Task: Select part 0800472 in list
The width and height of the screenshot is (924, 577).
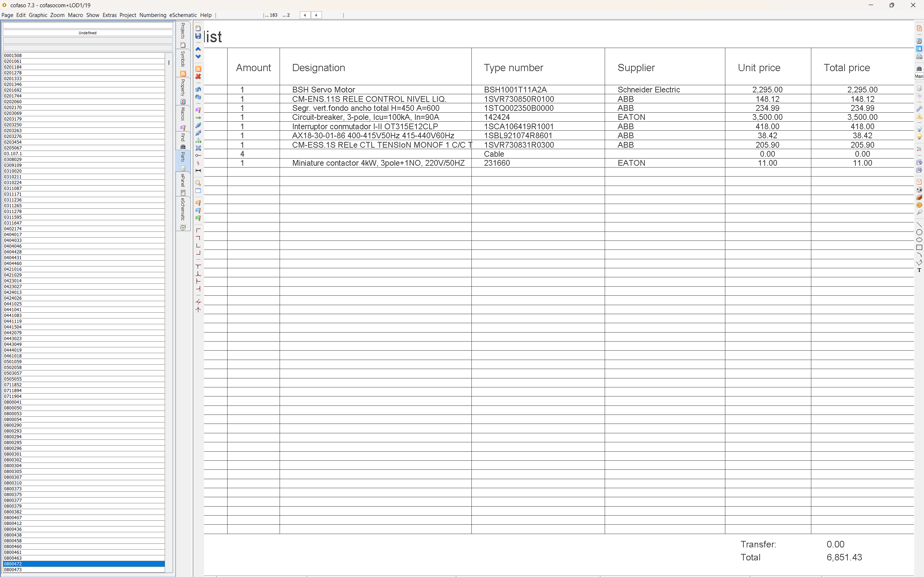Action: 83,564
